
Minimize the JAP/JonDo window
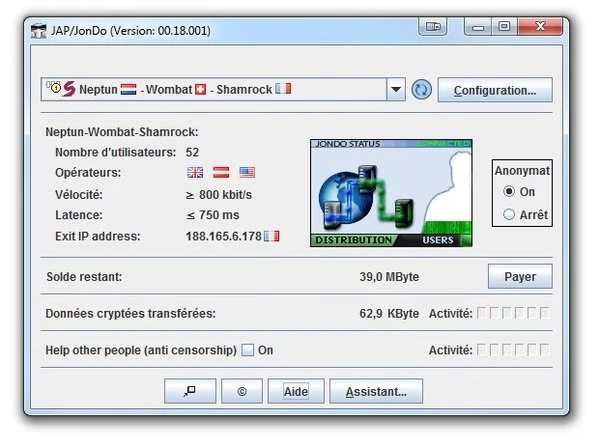(x=478, y=27)
